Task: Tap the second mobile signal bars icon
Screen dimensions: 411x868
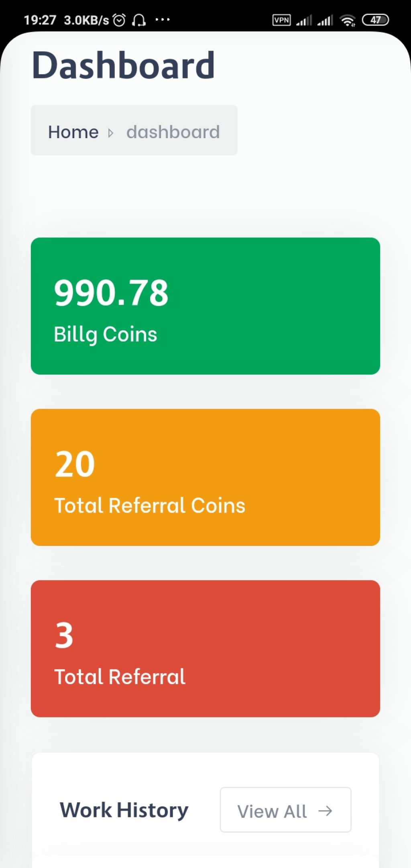Action: (x=325, y=20)
